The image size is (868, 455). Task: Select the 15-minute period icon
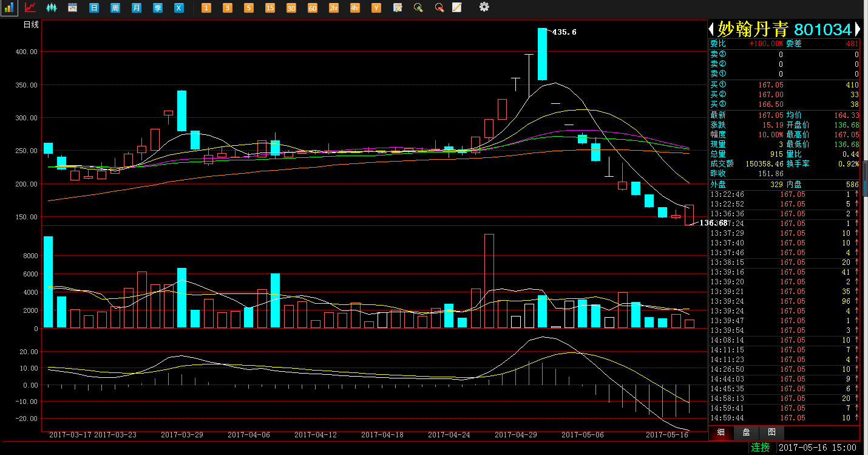coord(270,8)
